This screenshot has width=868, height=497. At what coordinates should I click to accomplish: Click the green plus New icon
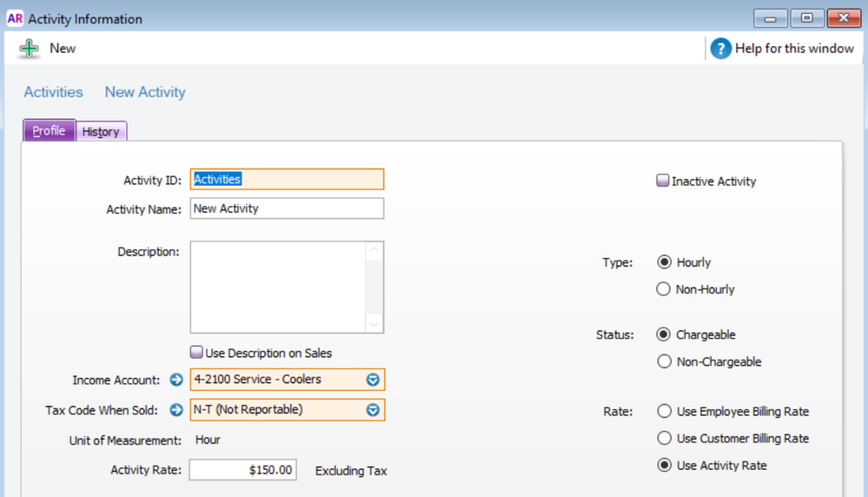point(30,49)
